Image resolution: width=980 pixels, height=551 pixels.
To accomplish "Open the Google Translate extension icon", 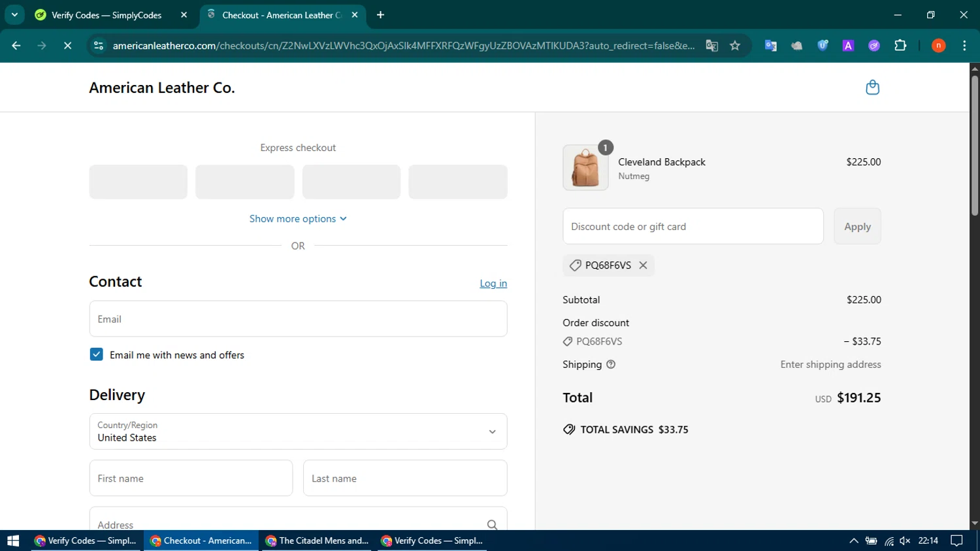I will pos(771,46).
